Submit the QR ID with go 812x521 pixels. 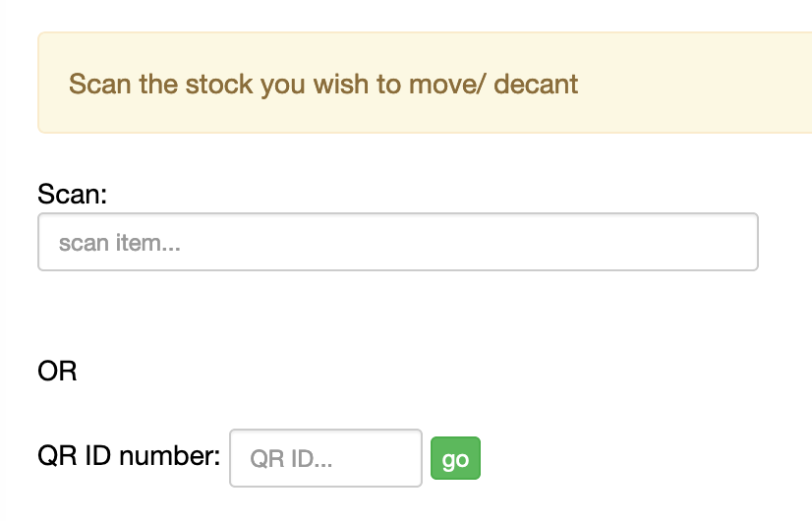click(x=455, y=459)
